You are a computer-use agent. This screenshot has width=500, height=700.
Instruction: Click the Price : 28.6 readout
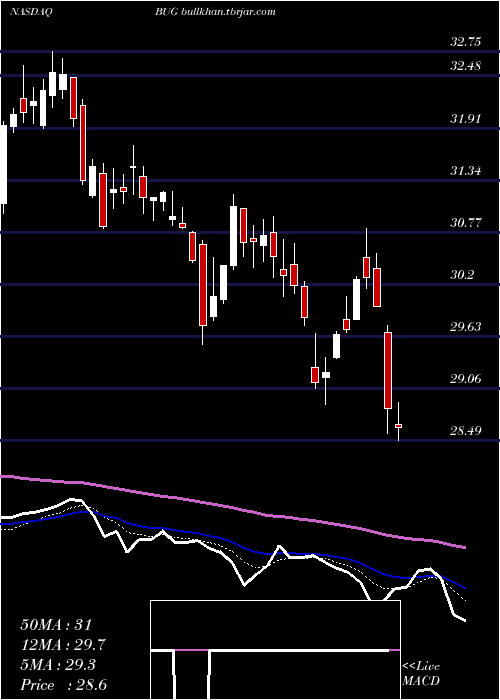point(63,685)
